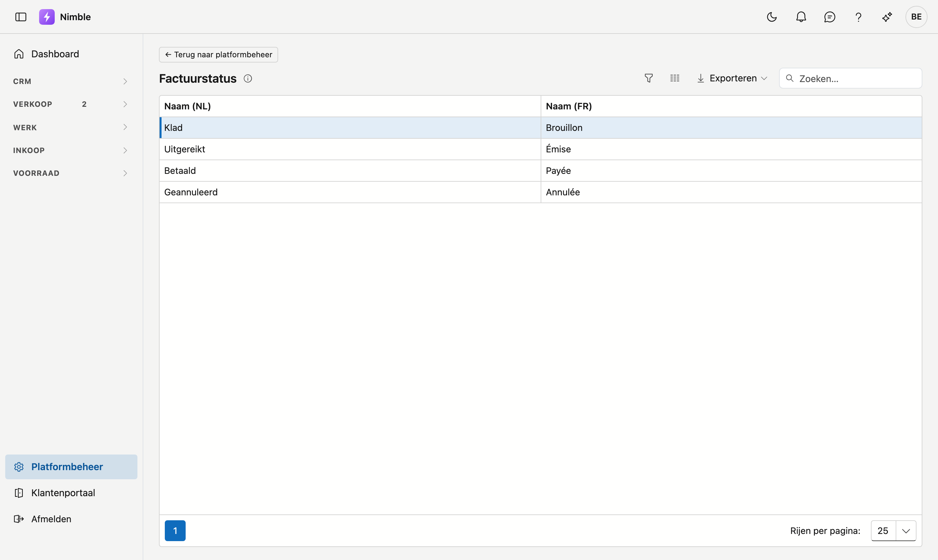The height and width of the screenshot is (560, 938).
Task: Open the BE user avatar menu
Action: (916, 17)
